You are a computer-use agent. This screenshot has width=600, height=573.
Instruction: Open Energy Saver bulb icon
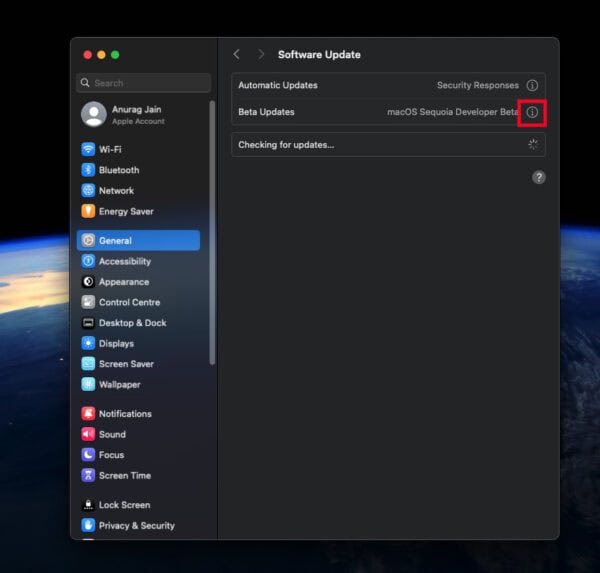(x=88, y=211)
